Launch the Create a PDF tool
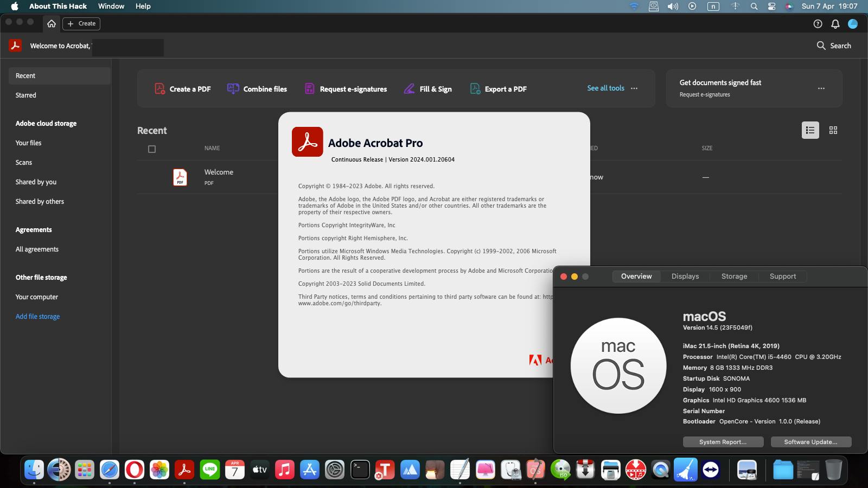The height and width of the screenshot is (488, 868). [x=183, y=89]
